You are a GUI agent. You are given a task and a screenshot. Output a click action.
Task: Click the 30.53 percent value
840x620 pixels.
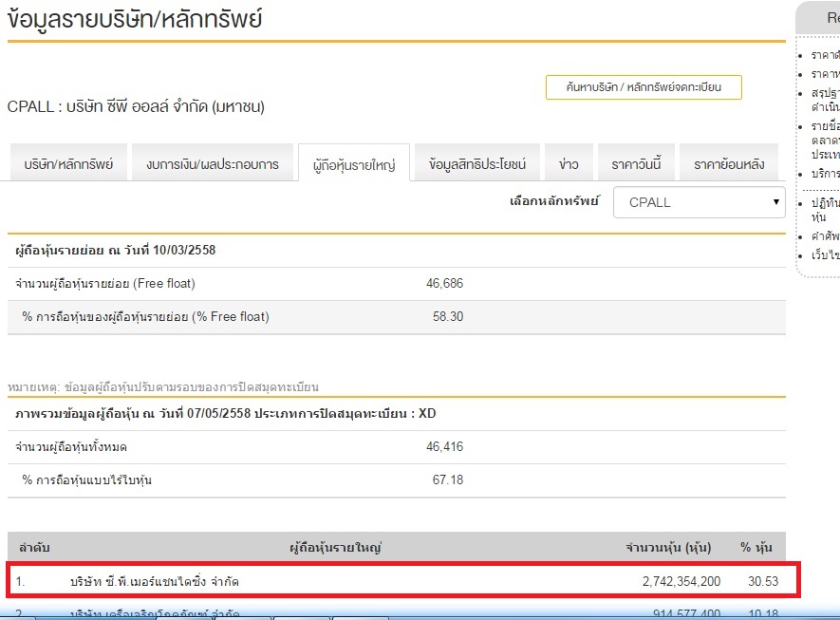[763, 581]
